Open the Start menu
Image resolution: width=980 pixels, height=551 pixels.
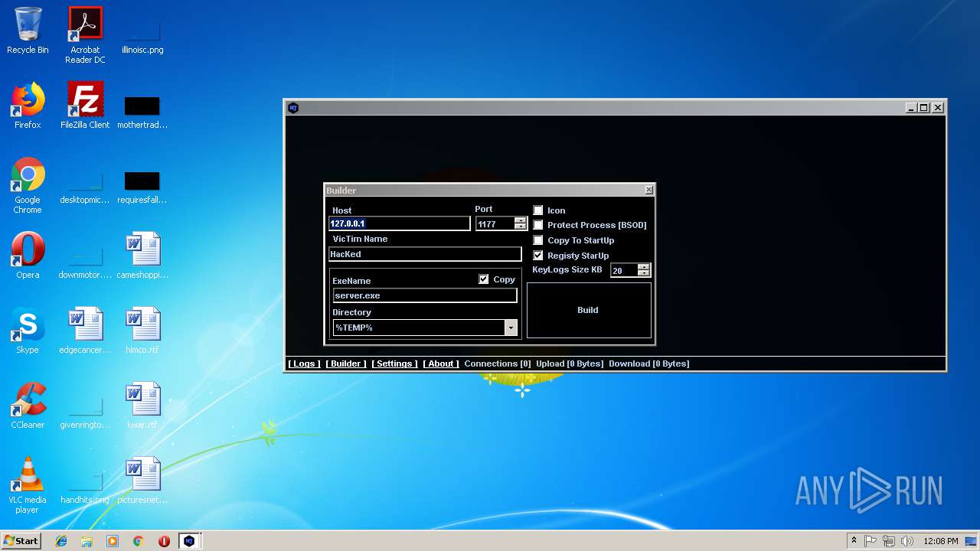[21, 541]
